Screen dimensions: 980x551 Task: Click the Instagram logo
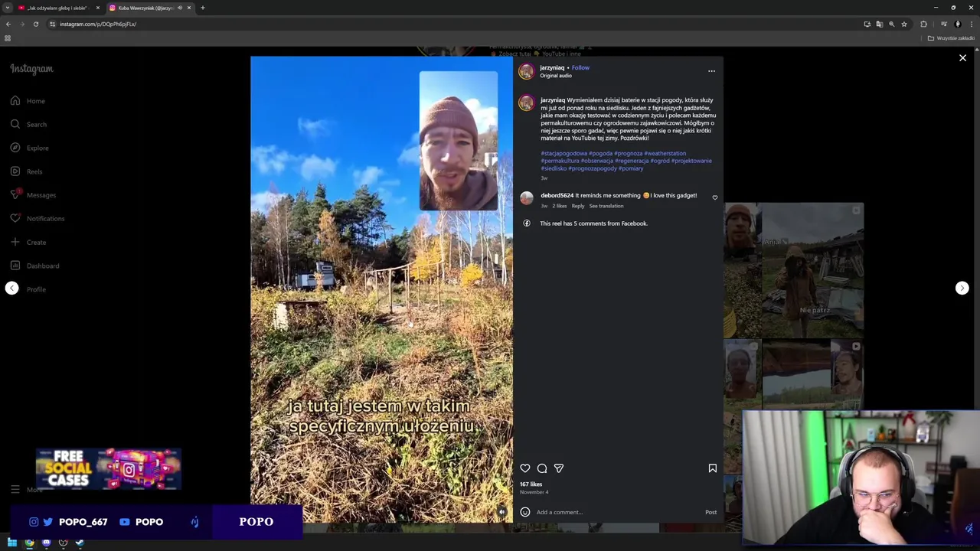pyautogui.click(x=31, y=69)
